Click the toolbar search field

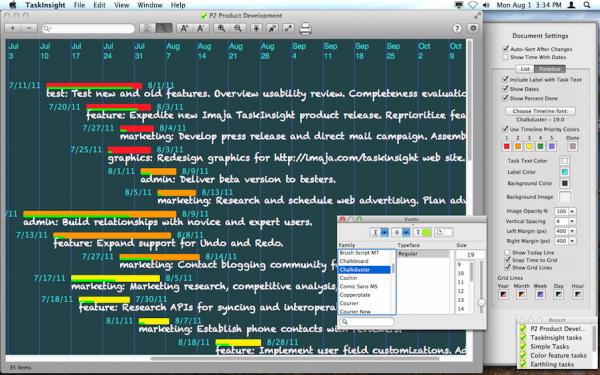click(x=88, y=28)
